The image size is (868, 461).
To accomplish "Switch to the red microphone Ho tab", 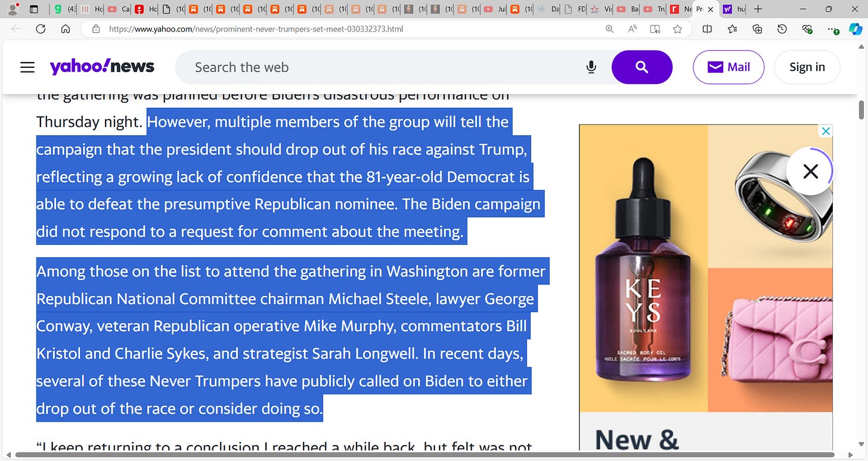I will tap(145, 10).
